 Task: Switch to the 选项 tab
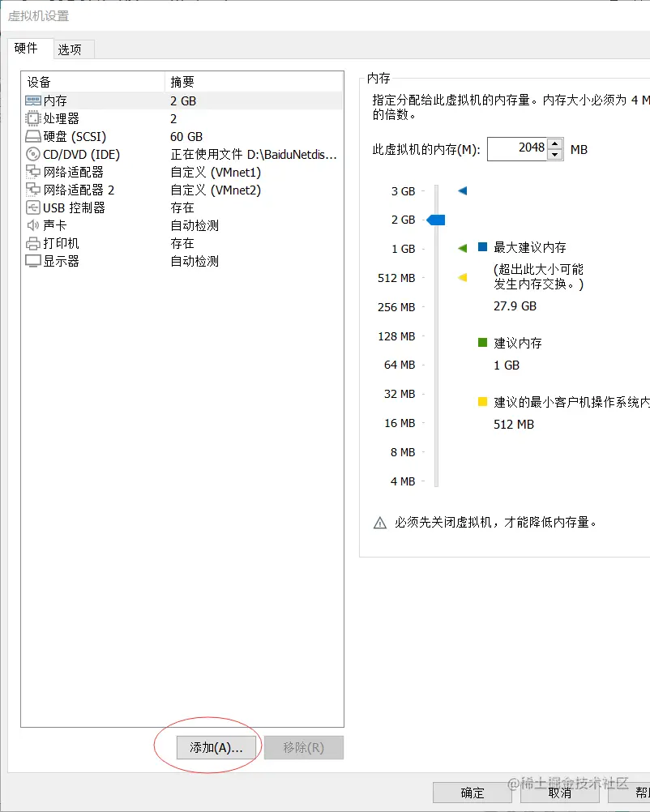click(x=74, y=49)
